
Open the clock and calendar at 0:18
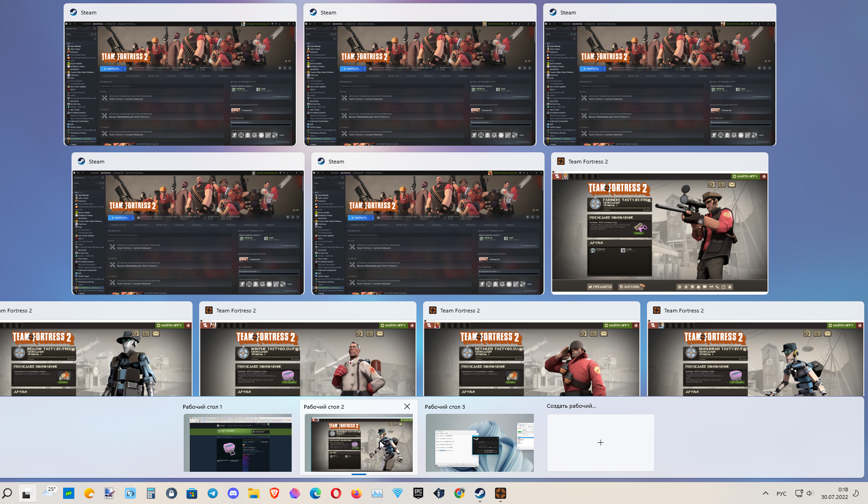pyautogui.click(x=834, y=493)
